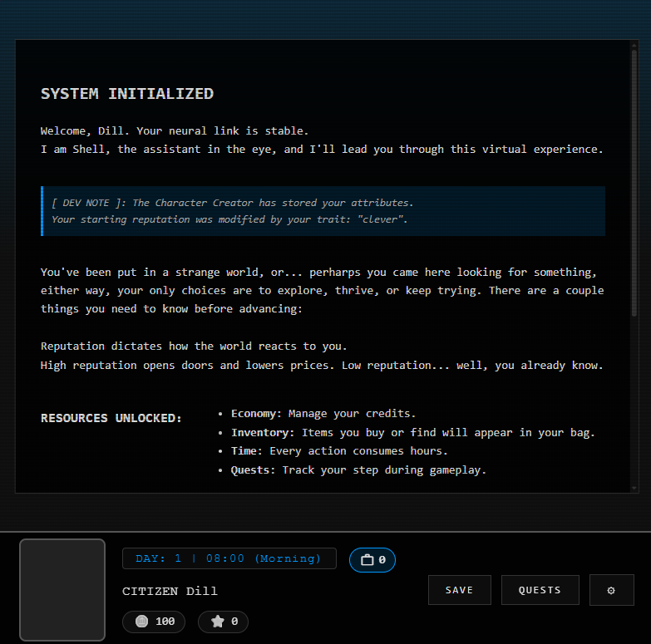Open the QUESTS panel
The width and height of the screenshot is (651, 644).
point(540,590)
